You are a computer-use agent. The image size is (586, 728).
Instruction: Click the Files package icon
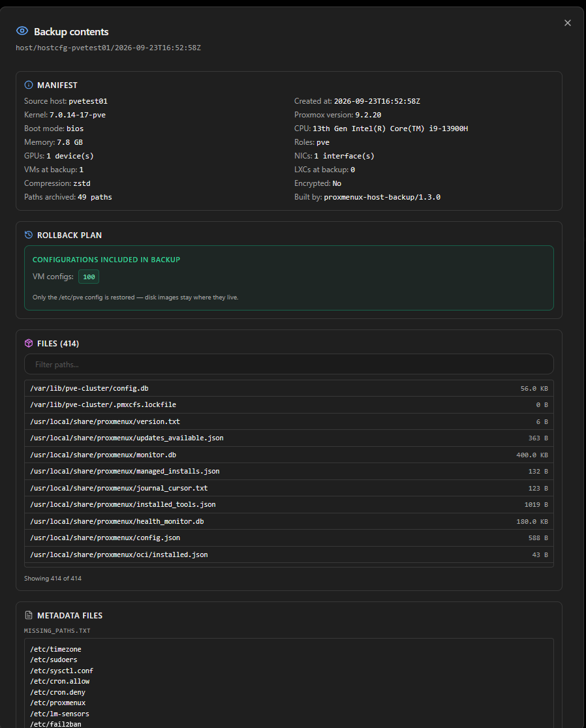[x=28, y=343]
